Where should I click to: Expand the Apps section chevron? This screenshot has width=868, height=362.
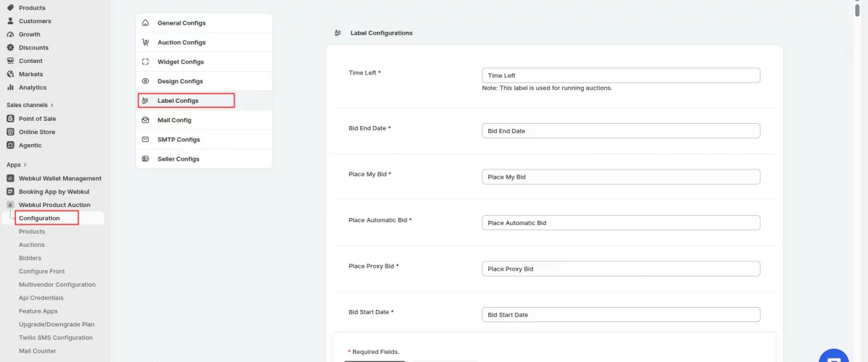25,165
